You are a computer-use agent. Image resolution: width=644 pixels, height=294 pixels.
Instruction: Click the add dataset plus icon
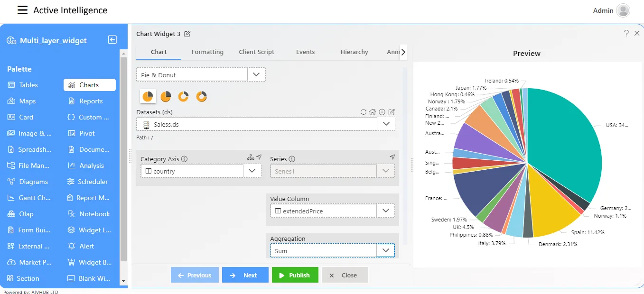pyautogui.click(x=382, y=112)
